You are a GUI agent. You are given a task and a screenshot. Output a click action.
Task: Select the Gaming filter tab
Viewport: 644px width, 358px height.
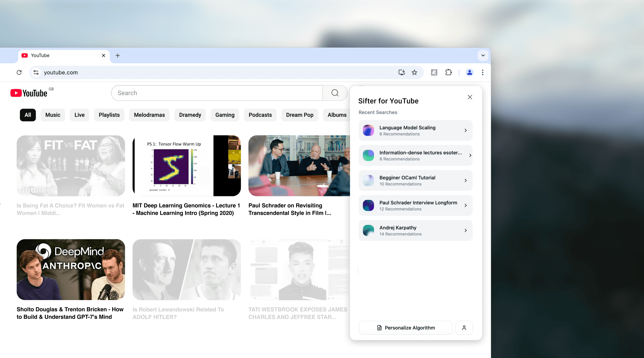point(225,115)
